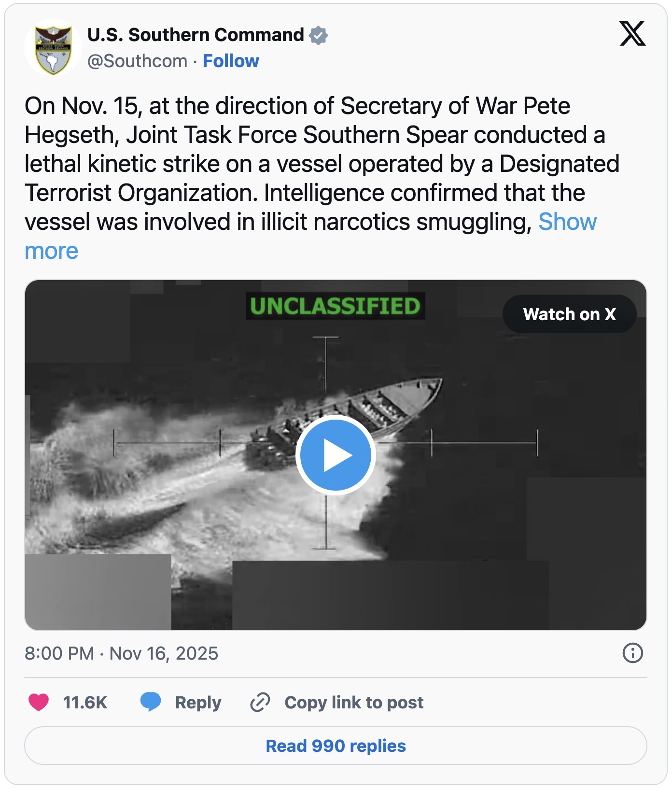
Task: Click the Reply text label
Action: 198,703
